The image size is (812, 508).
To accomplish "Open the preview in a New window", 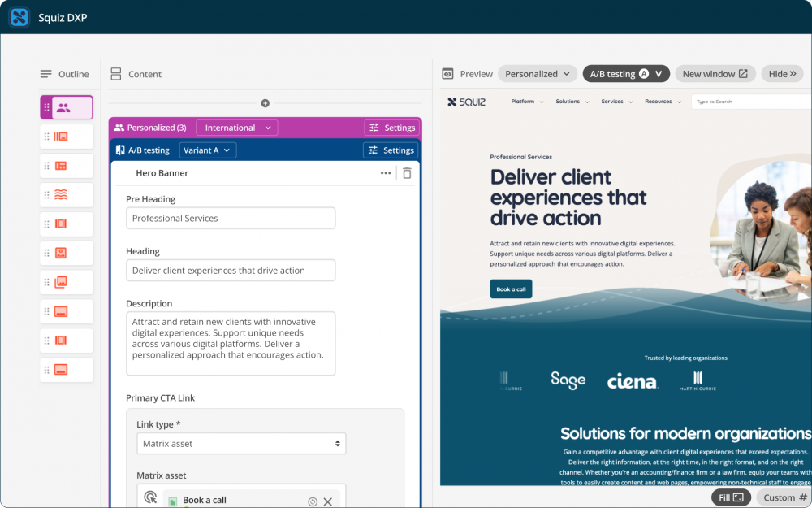I will click(715, 73).
